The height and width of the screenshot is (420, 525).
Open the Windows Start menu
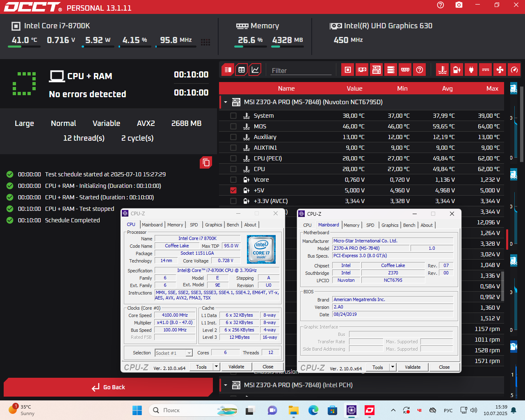point(137,410)
